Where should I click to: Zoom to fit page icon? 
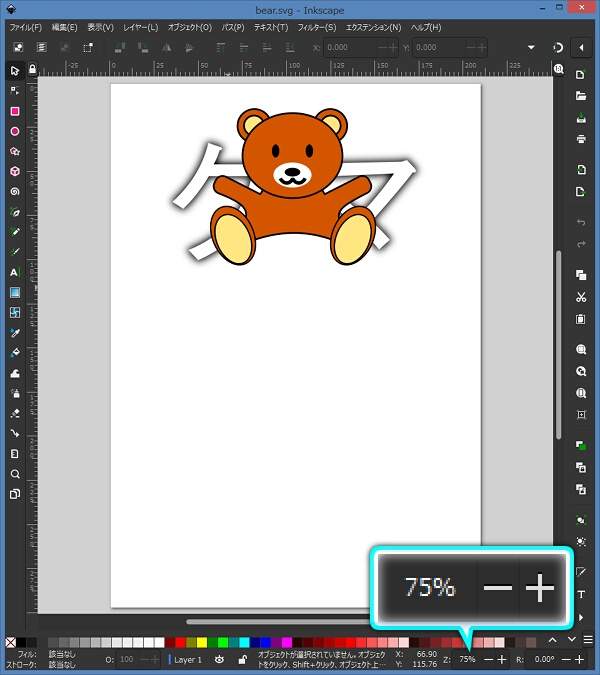[x=581, y=393]
